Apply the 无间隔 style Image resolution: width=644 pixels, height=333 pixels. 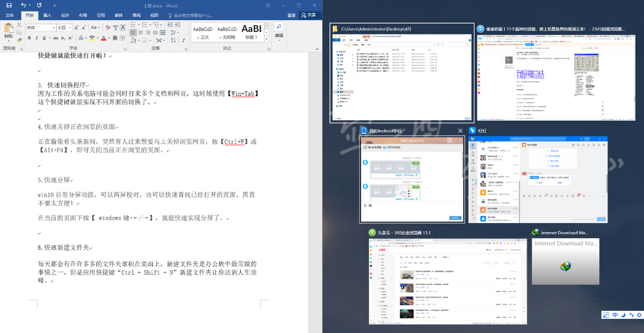click(227, 33)
